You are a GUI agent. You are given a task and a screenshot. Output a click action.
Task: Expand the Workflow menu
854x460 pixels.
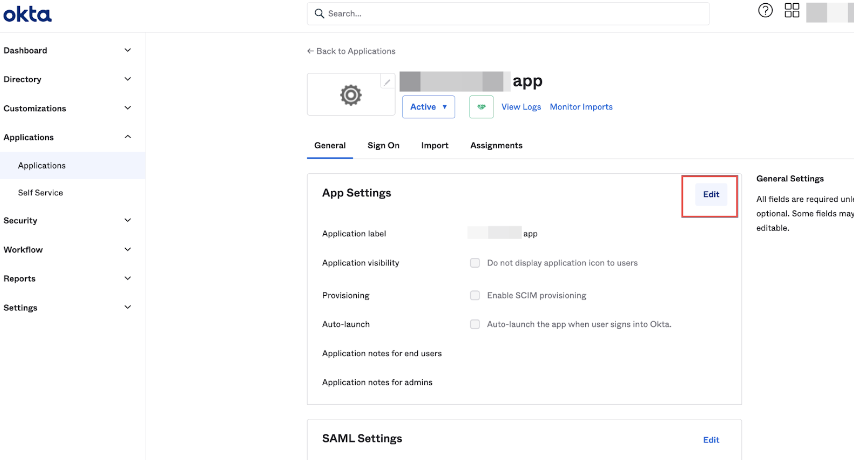pos(67,249)
